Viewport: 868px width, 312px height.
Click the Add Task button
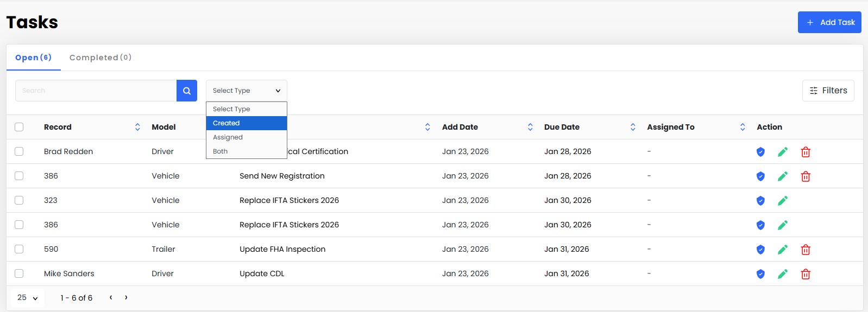pos(829,22)
